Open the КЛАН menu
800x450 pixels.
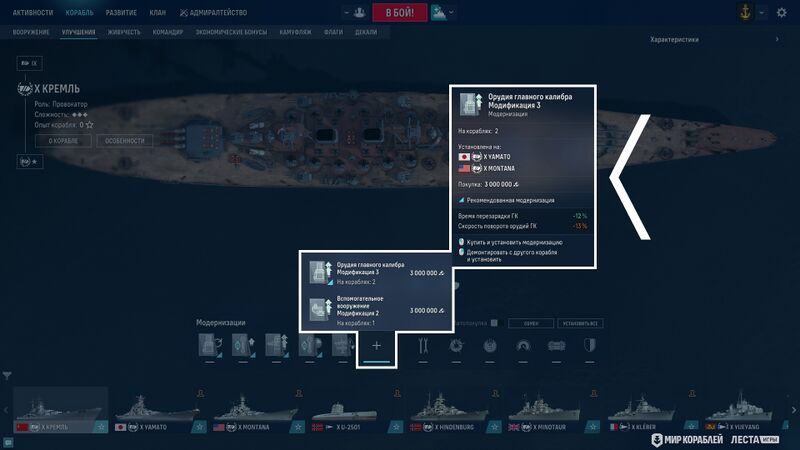point(158,12)
